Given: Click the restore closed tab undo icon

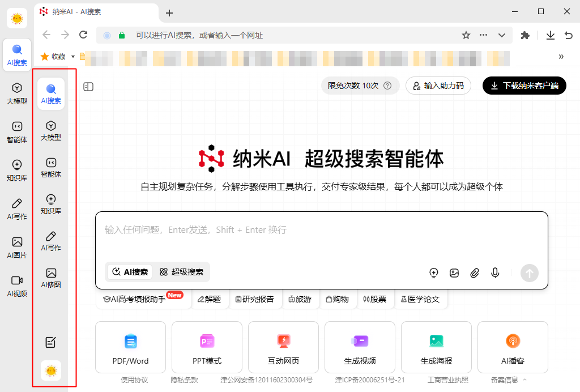Looking at the screenshot, I should [x=569, y=35].
